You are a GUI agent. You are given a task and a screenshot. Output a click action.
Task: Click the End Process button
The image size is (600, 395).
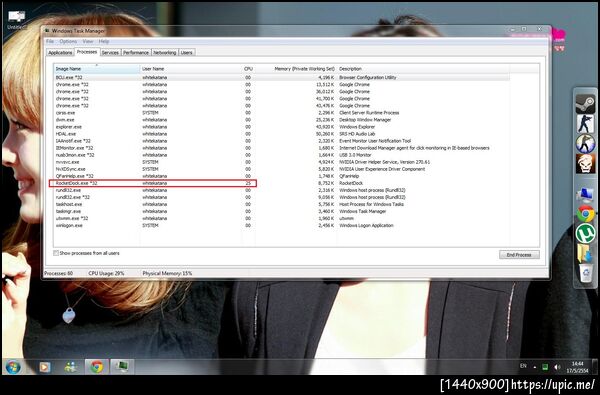tap(519, 255)
